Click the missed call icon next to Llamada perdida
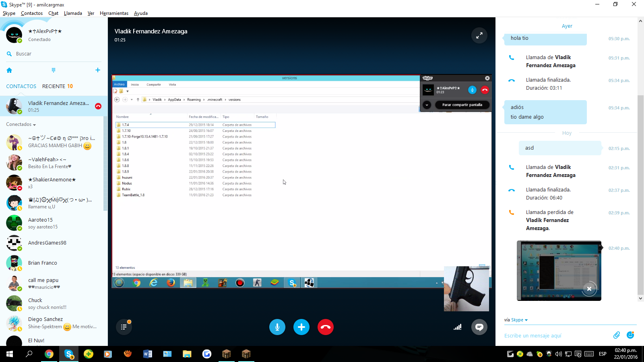Viewport: 644px width, 362px height. click(x=512, y=212)
